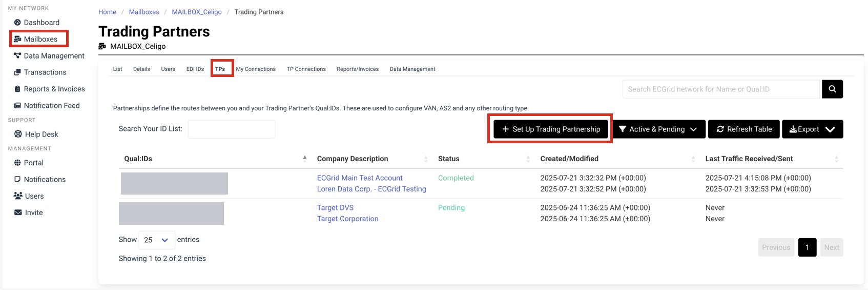Click the Help Desk lifebuoy icon
The image size is (868, 290).
[18, 134]
